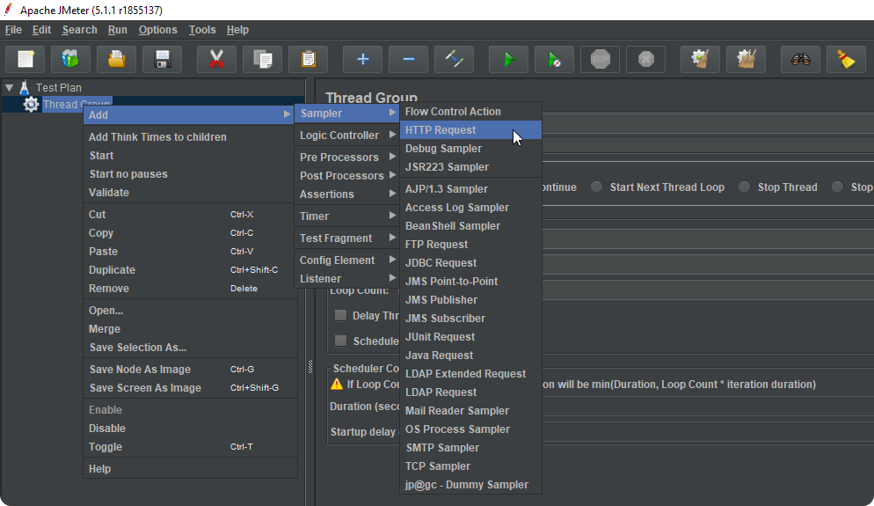Click the Loop Count input field
Screen dimensions: 874x506
[x=708, y=290]
